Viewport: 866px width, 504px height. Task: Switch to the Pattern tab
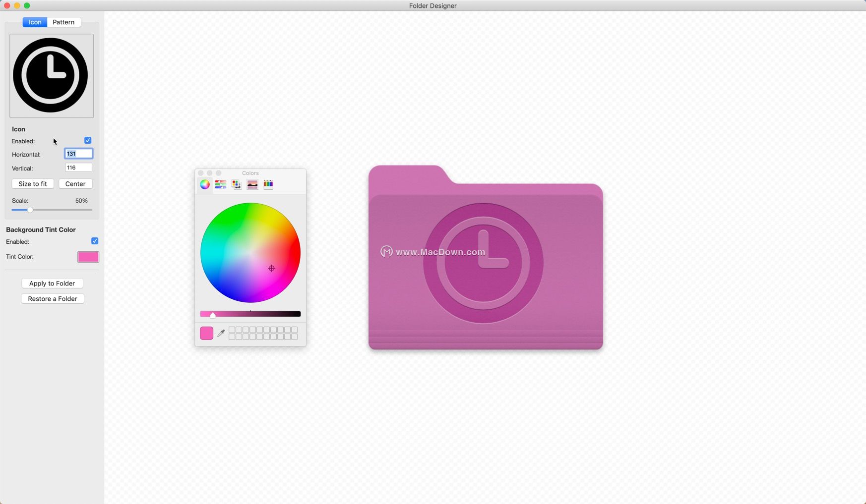[x=63, y=22]
